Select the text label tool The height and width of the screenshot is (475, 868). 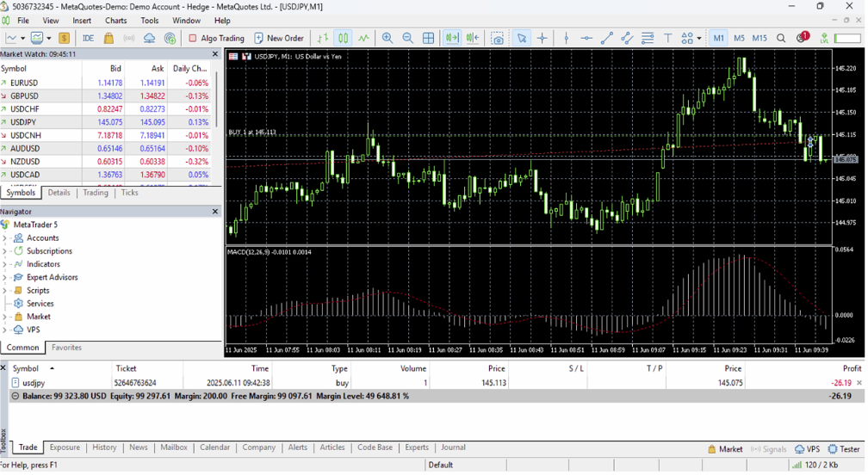(668, 38)
